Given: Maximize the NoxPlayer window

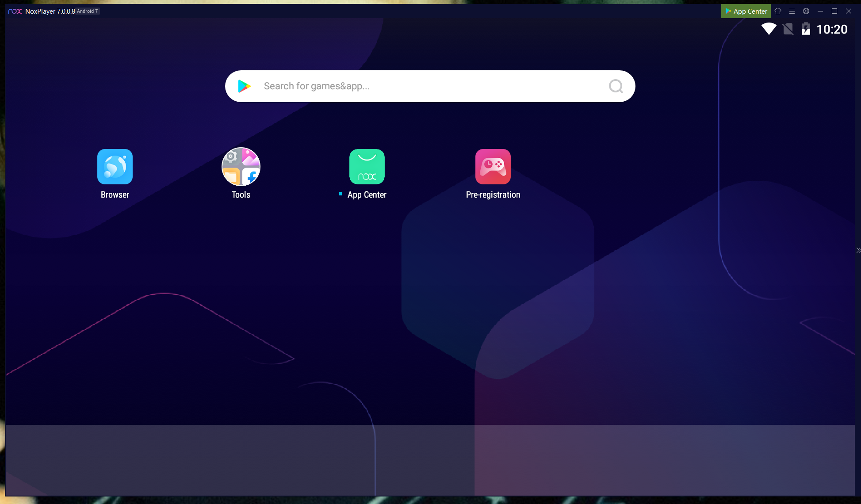Looking at the screenshot, I should point(834,11).
